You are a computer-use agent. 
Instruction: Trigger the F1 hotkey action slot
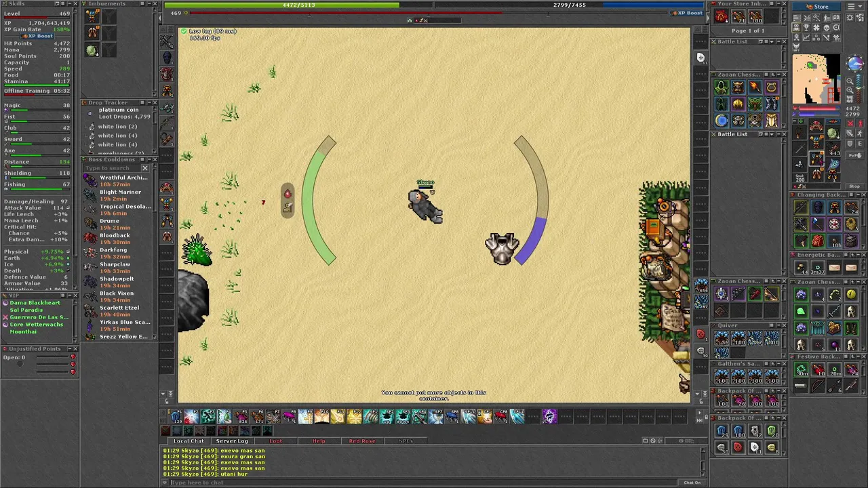pos(176,416)
